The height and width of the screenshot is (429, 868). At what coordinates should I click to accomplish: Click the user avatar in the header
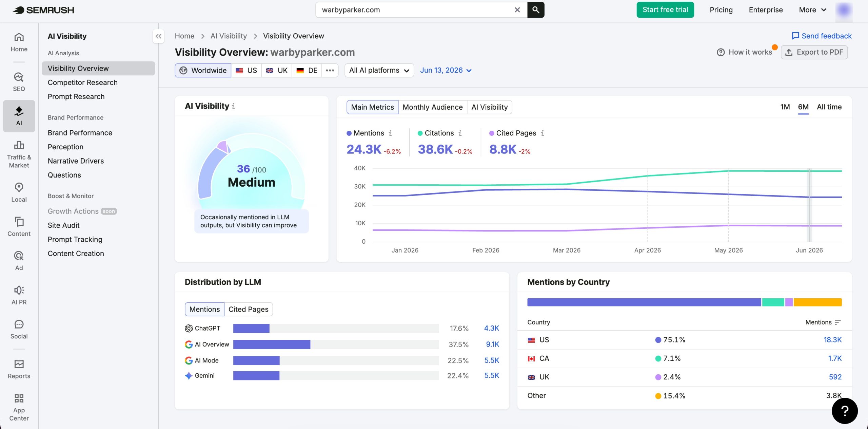[x=844, y=10]
